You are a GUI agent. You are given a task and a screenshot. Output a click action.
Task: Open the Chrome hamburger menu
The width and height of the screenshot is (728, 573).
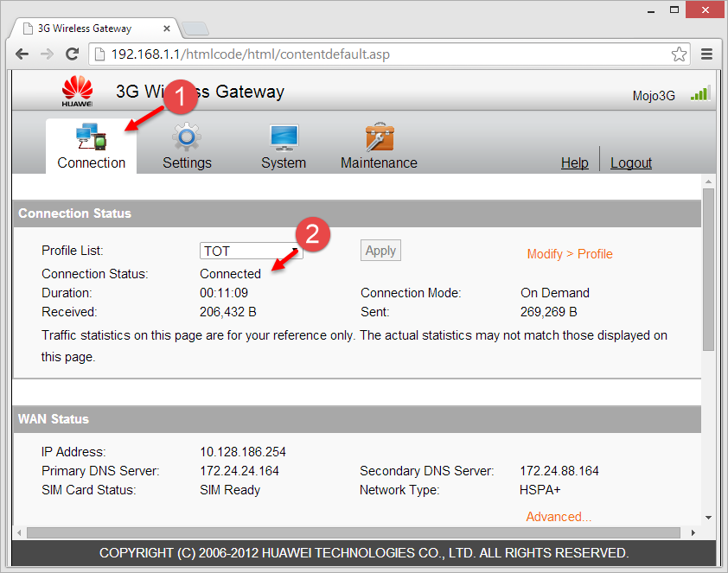(x=706, y=54)
